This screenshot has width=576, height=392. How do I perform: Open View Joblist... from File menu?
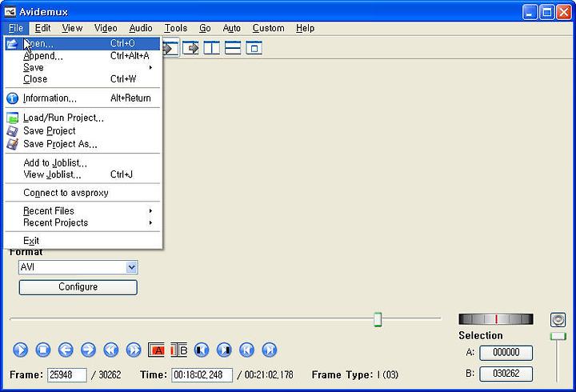coord(82,174)
